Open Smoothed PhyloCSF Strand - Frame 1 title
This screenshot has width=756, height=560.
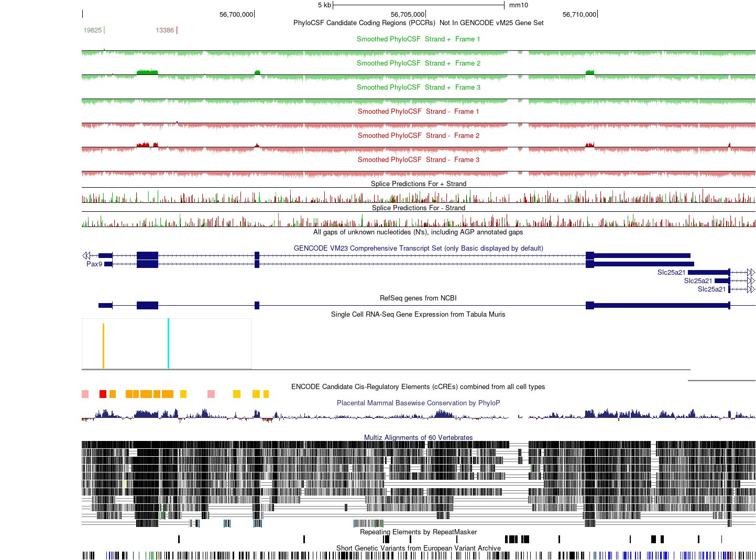coord(418,111)
